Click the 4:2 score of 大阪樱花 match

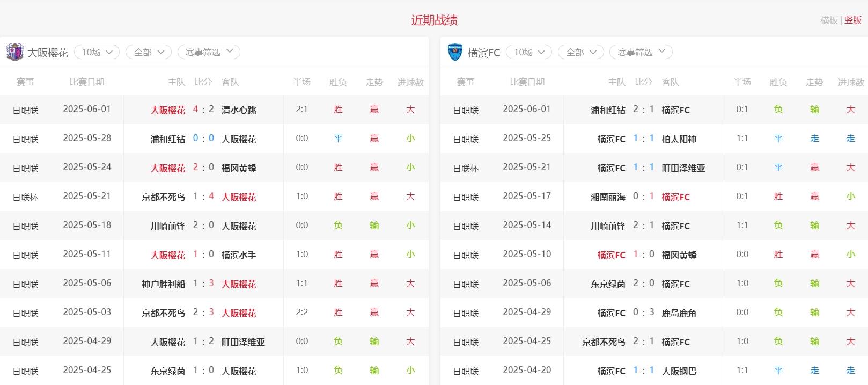tap(203, 110)
